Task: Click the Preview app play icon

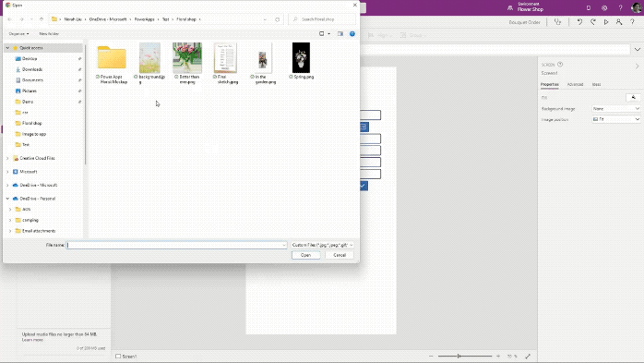Action: [606, 22]
